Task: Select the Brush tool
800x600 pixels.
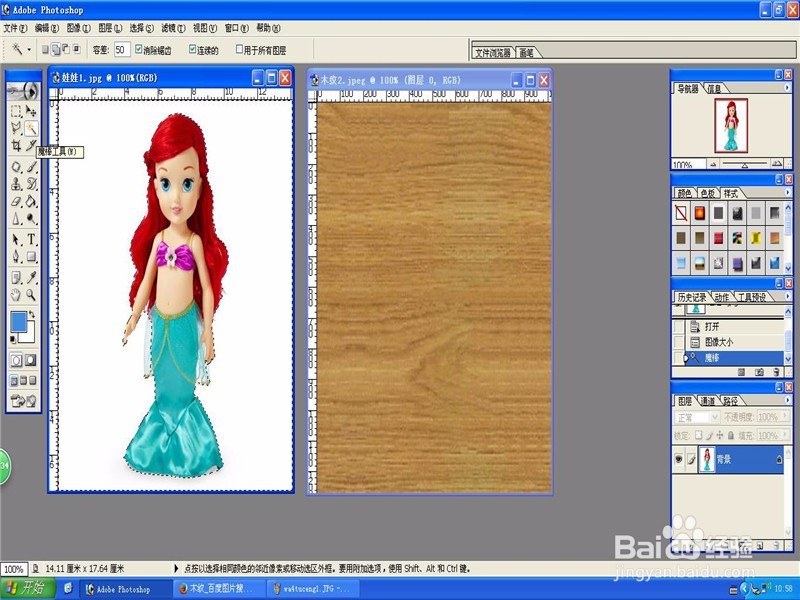Action: tap(31, 167)
